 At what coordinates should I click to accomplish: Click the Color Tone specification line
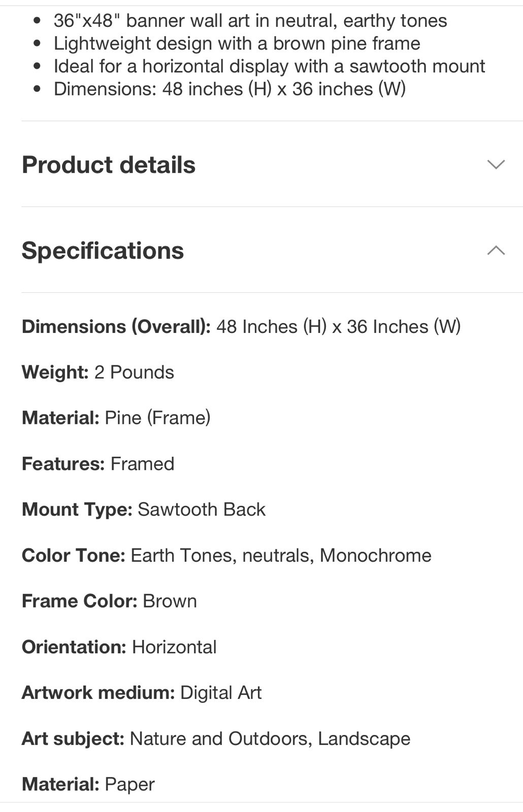(226, 555)
